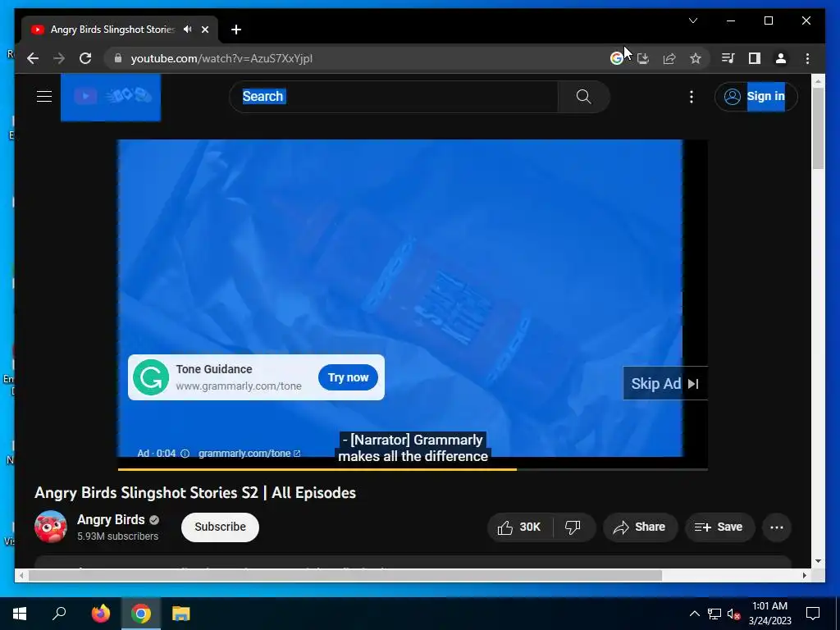Click the horizontal scrollbar right arrow
This screenshot has height=630, width=840.
[804, 575]
